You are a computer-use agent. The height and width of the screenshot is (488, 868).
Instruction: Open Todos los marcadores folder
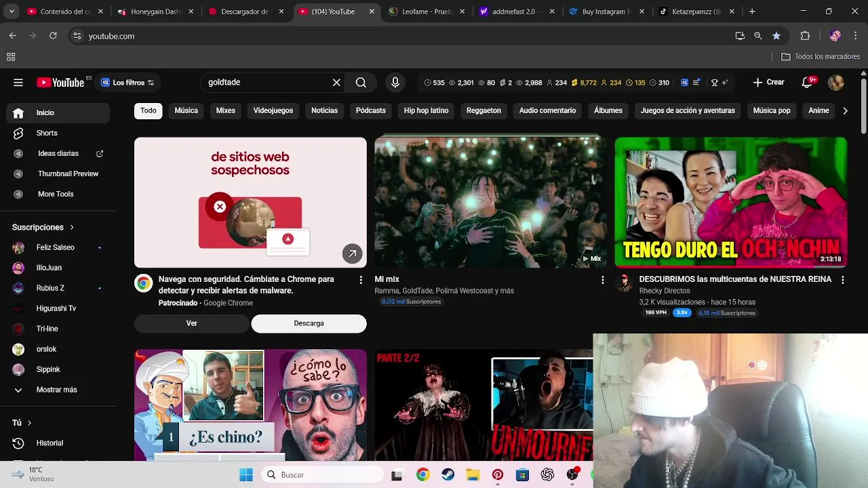[x=821, y=57]
